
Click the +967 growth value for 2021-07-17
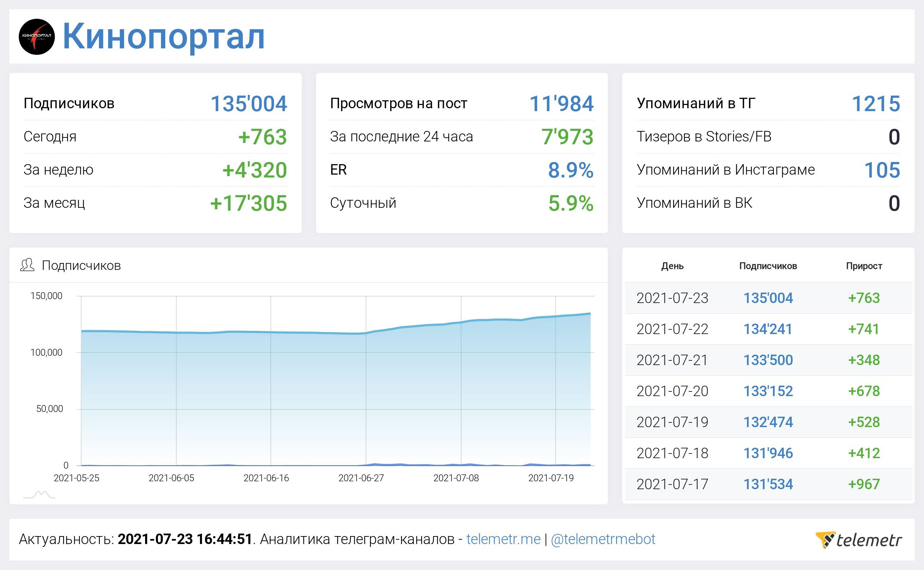(864, 484)
